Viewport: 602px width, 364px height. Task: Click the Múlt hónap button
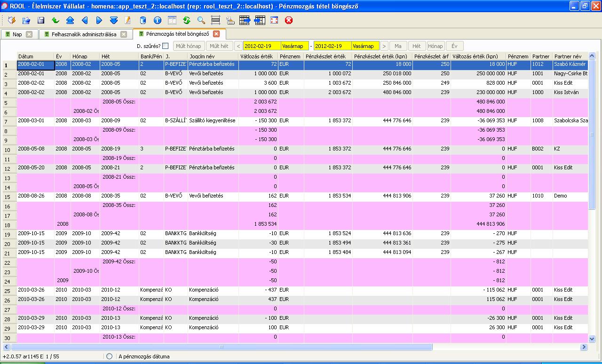click(x=189, y=46)
